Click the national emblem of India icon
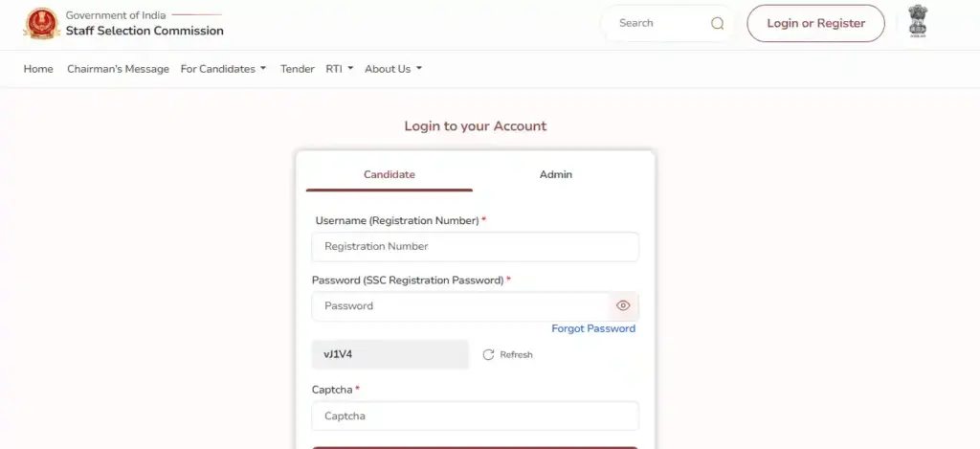980x449 pixels. pyautogui.click(x=918, y=23)
